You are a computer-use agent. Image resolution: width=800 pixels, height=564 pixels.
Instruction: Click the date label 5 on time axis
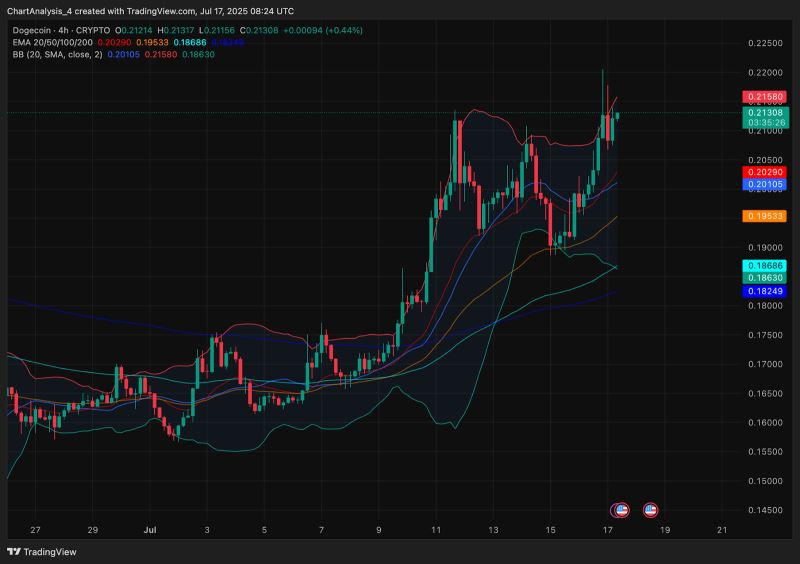264,530
